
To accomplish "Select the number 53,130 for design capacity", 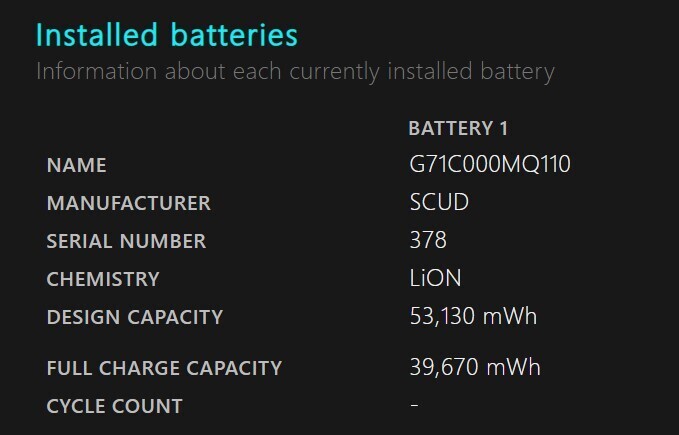I will pos(441,317).
